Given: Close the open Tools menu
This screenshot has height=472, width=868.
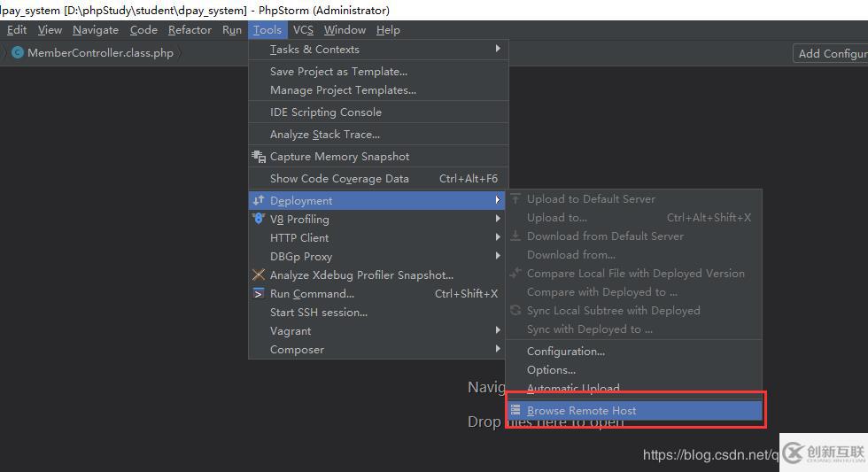Looking at the screenshot, I should pos(267,30).
